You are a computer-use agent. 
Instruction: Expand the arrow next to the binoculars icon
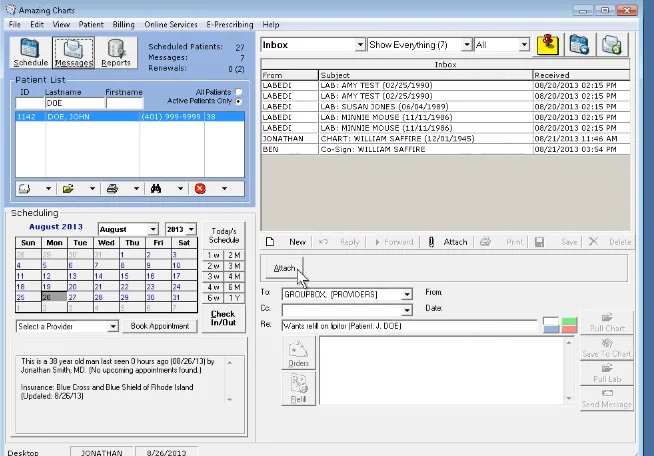click(x=180, y=189)
